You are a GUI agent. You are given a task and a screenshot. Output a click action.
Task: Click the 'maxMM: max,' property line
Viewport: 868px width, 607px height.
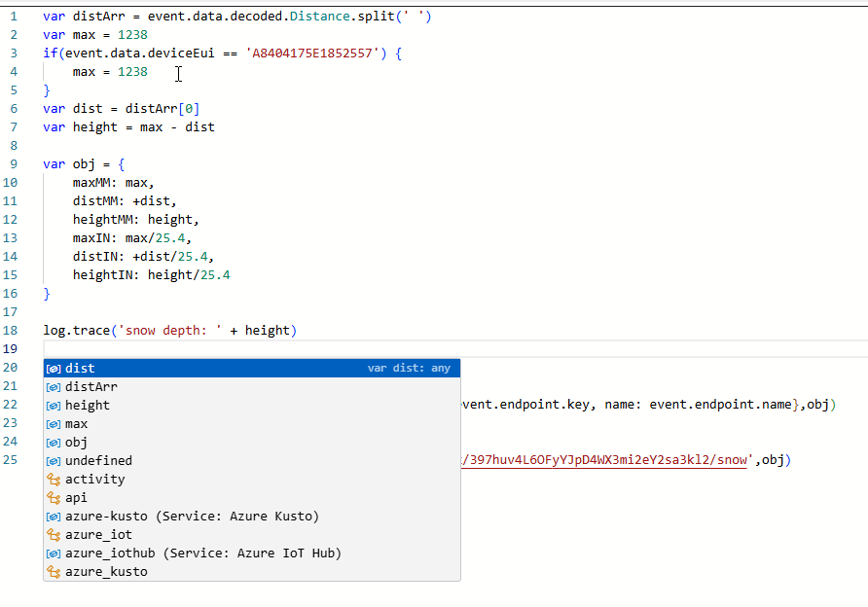point(114,183)
